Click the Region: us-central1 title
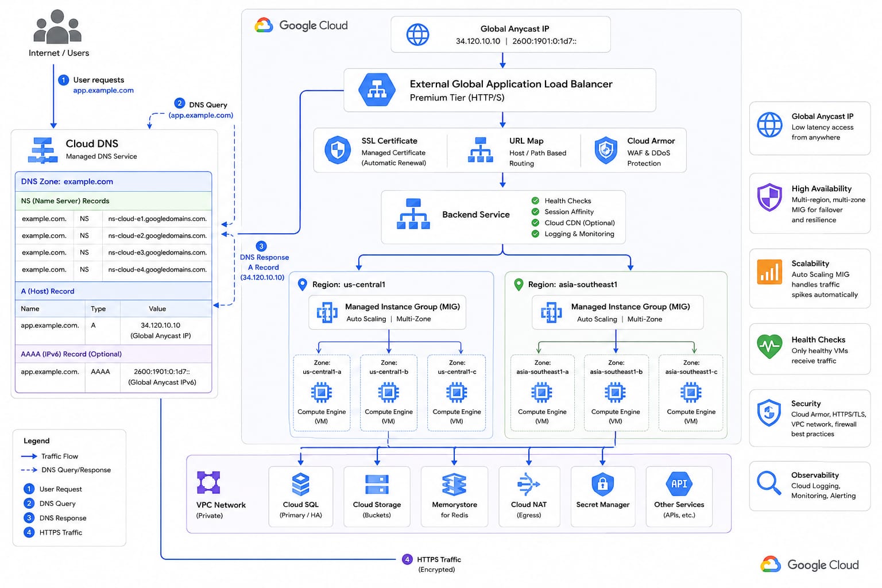Screen dimensions: 882x588 click(x=349, y=284)
